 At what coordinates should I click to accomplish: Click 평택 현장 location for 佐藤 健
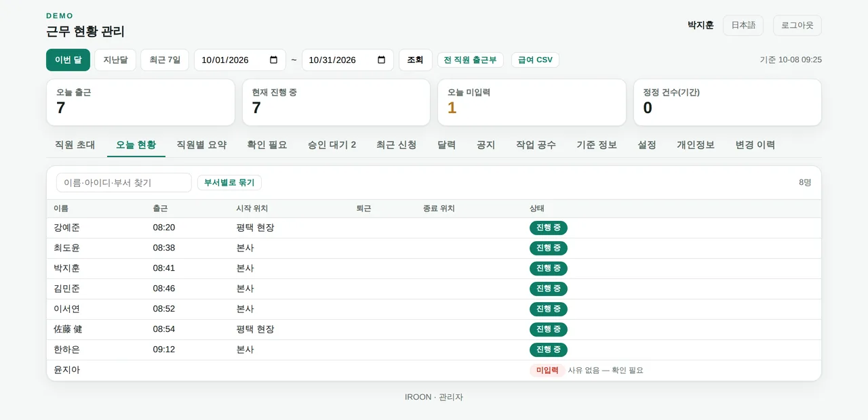pyautogui.click(x=255, y=329)
